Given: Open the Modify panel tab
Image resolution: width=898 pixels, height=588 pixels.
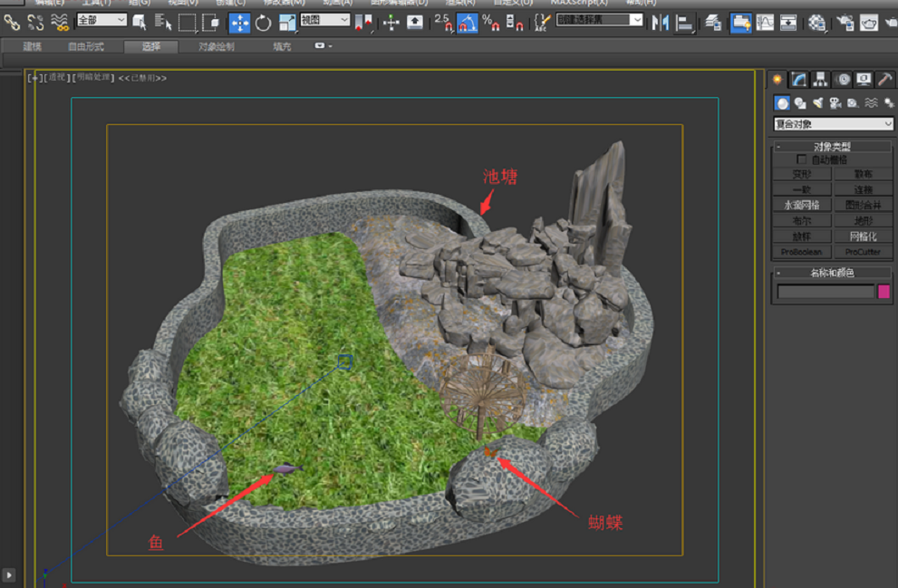Looking at the screenshot, I should click(x=798, y=80).
